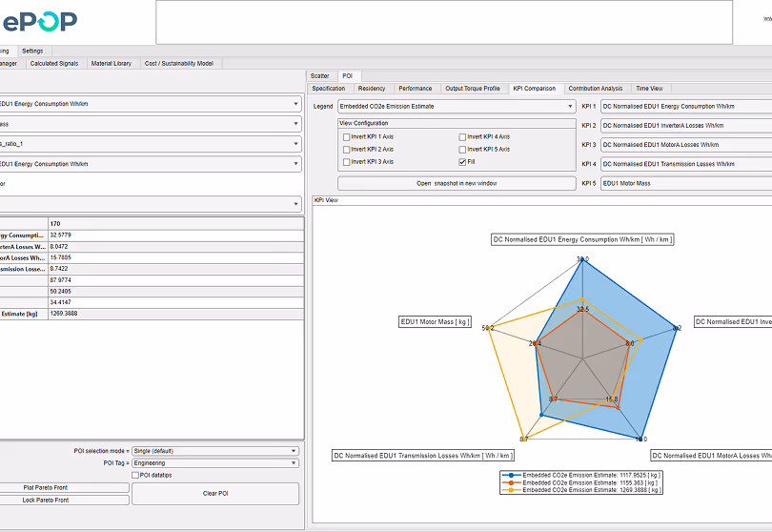Viewport: 772px width, 532px height.
Task: Click the empty text box at top
Action: 444,22
